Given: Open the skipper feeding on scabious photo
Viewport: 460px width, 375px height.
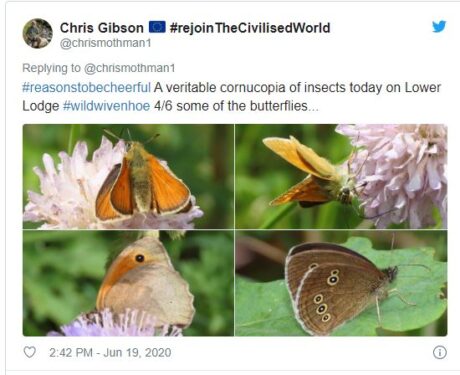Looking at the screenshot, I should [x=341, y=176].
